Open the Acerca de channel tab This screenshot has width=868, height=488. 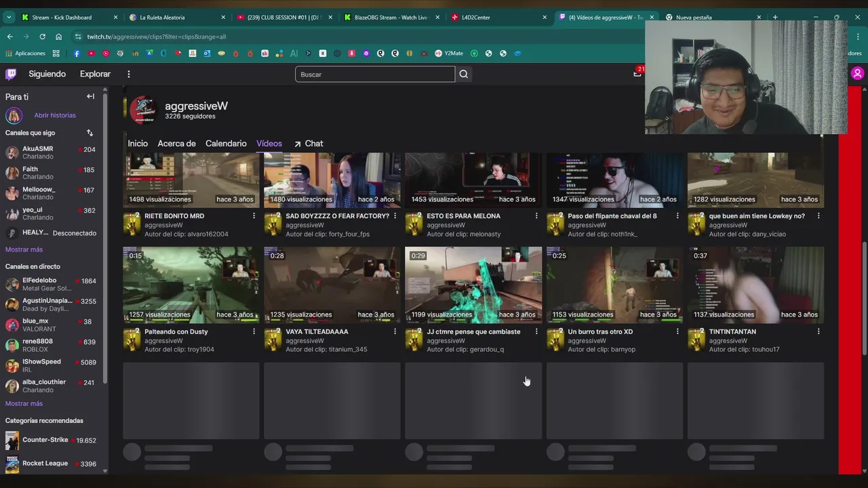(176, 144)
